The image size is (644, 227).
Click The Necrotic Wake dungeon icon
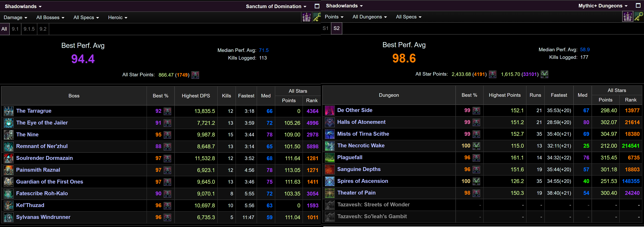[330, 146]
